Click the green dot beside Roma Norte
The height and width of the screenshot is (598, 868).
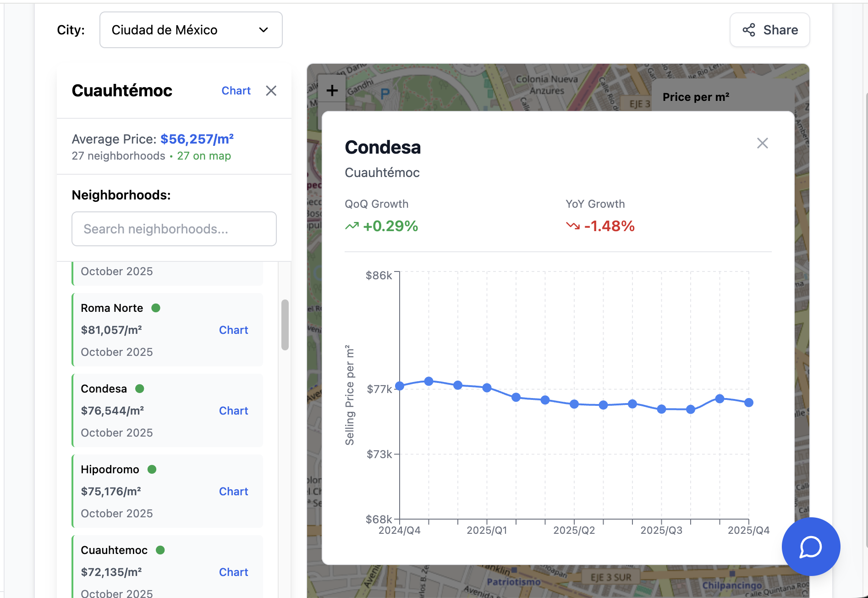coord(156,308)
